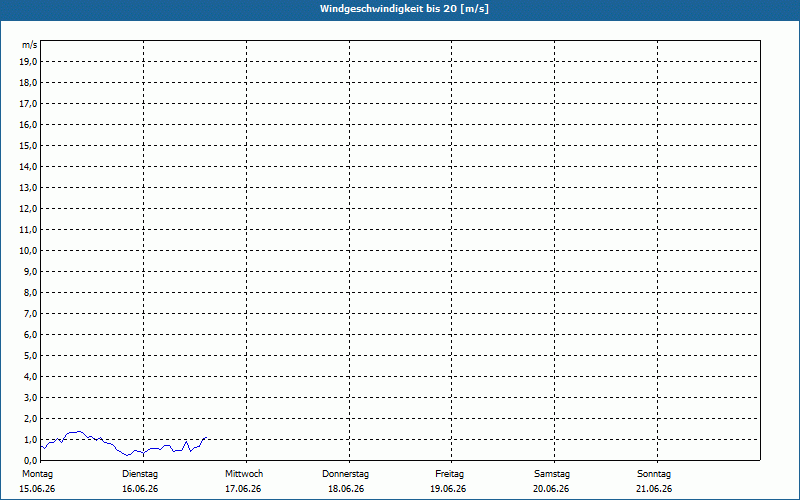Click the m/s unit label
Image resolution: width=800 pixels, height=500 pixels.
(30, 45)
